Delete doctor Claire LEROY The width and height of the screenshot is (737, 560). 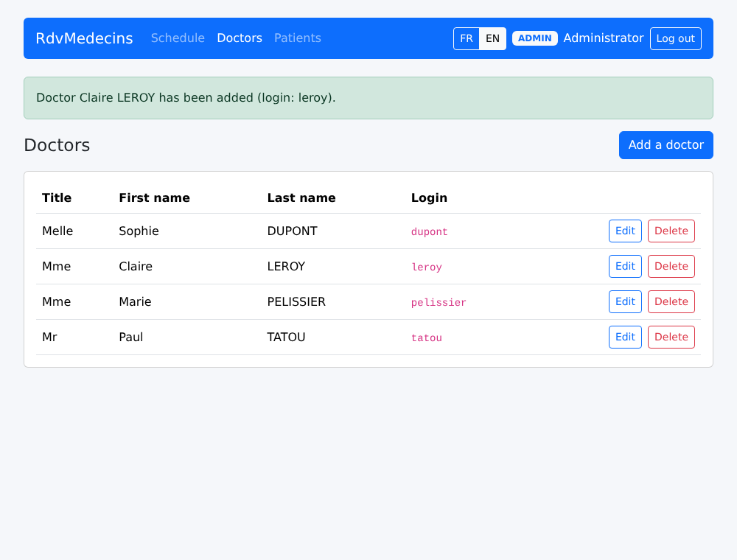(671, 267)
